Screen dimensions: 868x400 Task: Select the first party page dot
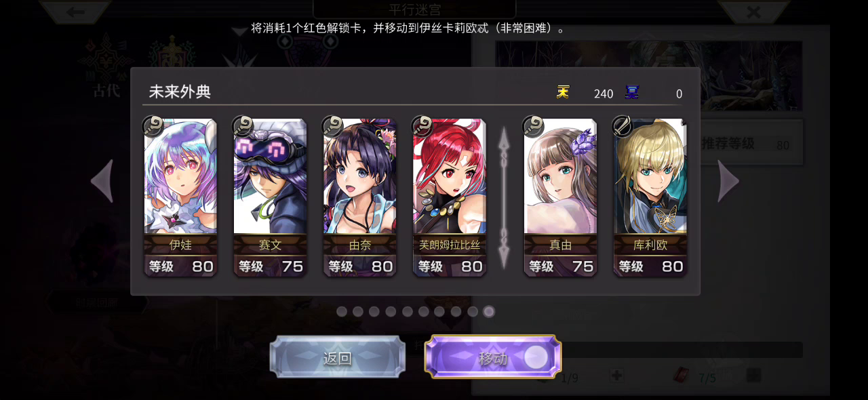pyautogui.click(x=342, y=312)
